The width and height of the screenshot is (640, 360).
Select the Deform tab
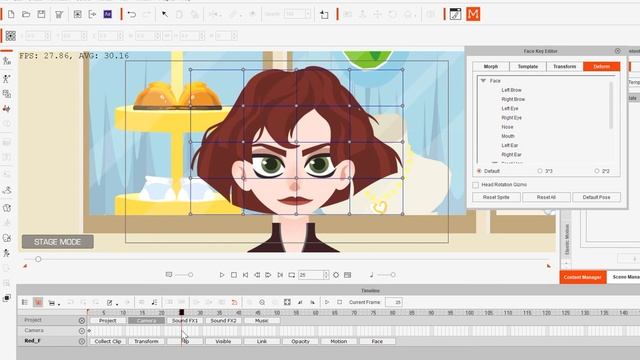[x=602, y=67]
